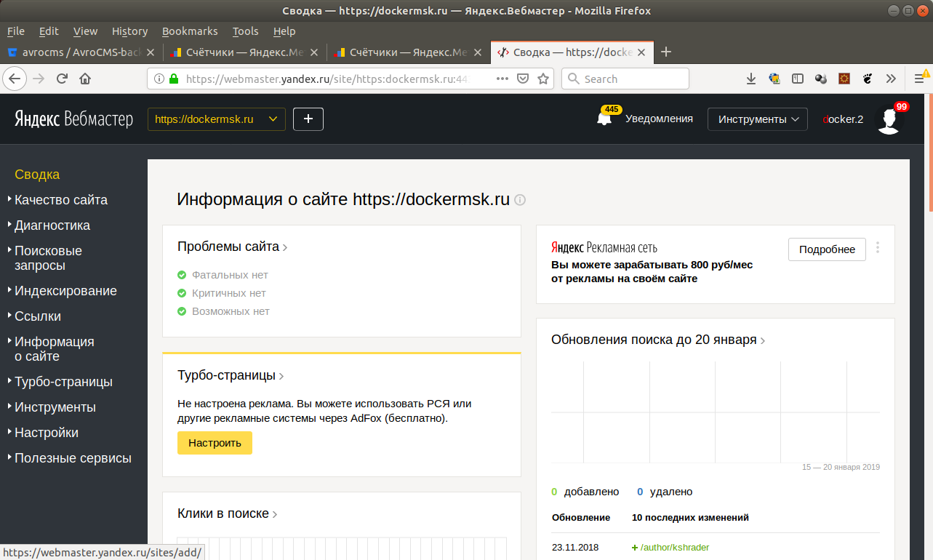Open Турбо-страницы card heading link

coord(231,375)
